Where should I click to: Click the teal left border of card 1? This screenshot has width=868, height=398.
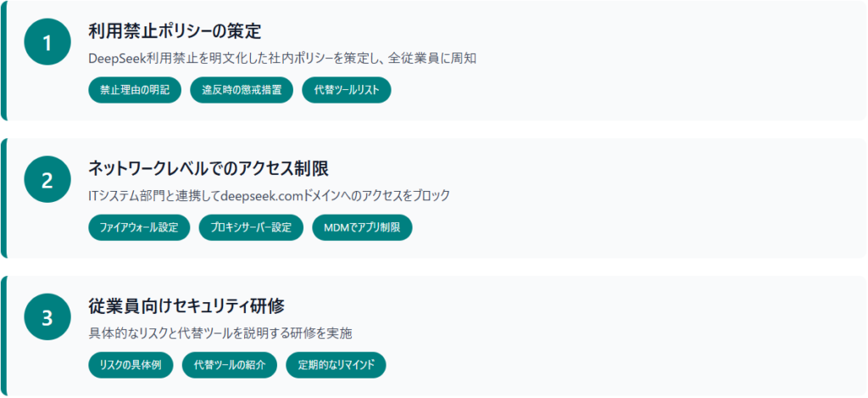[x=3, y=60]
